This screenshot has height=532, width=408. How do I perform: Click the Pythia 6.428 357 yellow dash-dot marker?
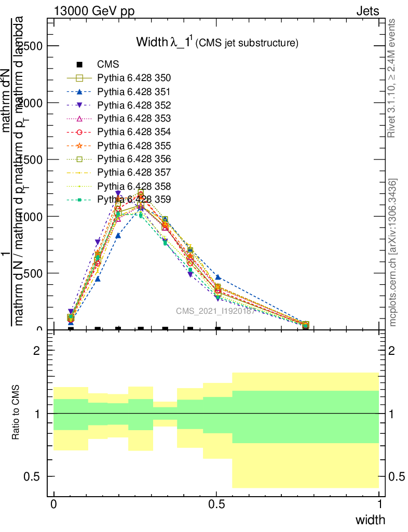(79, 172)
